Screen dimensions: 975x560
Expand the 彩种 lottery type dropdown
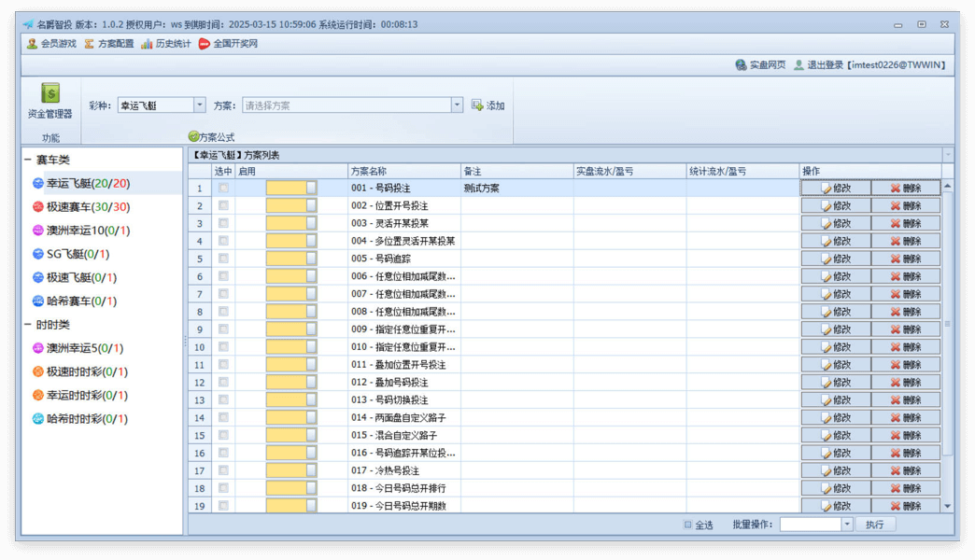200,105
